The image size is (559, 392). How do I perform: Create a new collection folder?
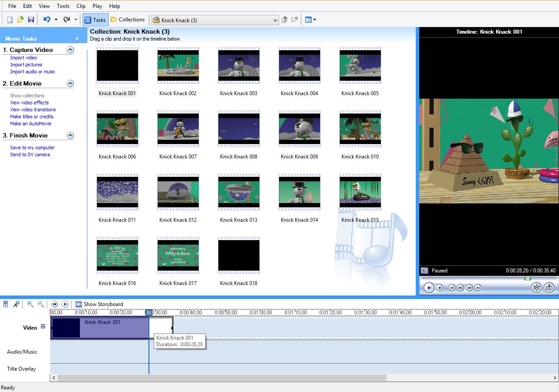tap(295, 20)
